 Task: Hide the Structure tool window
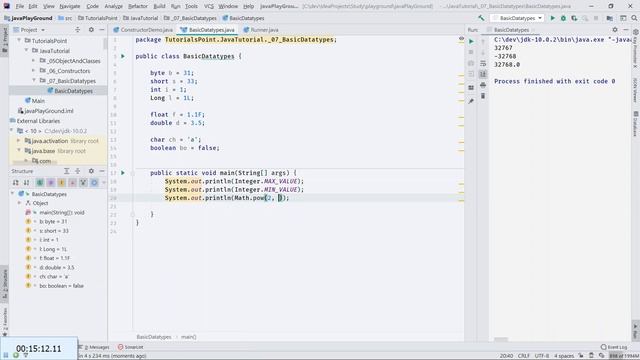coord(102,171)
